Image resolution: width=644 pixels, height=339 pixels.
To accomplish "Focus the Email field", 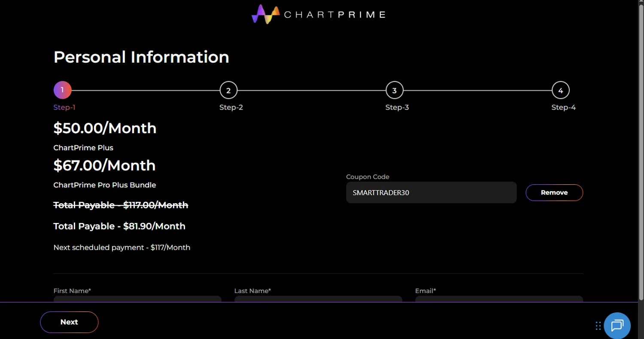I will pos(499,299).
